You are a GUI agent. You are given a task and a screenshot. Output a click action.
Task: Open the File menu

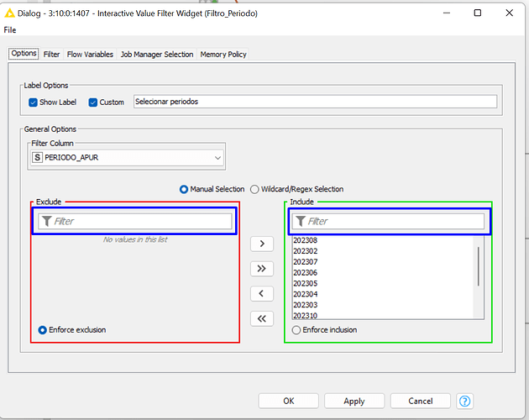[x=10, y=30]
